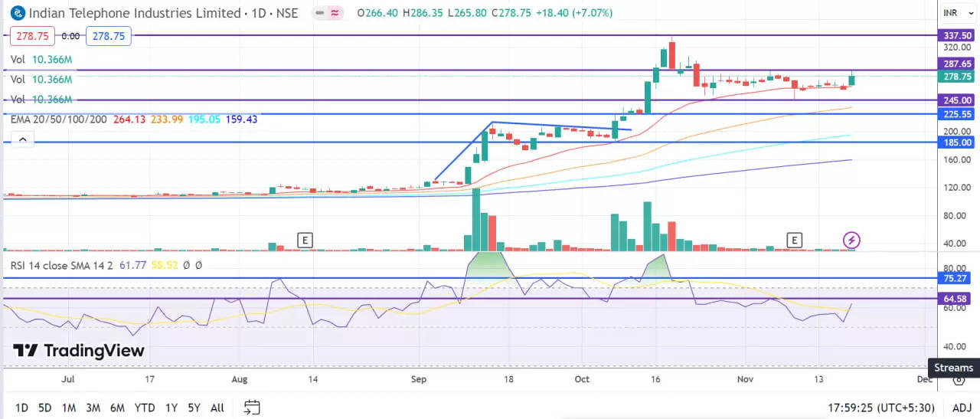Click the orange 233.99 EMA 50 value
980x419 pixels.
tap(166, 119)
